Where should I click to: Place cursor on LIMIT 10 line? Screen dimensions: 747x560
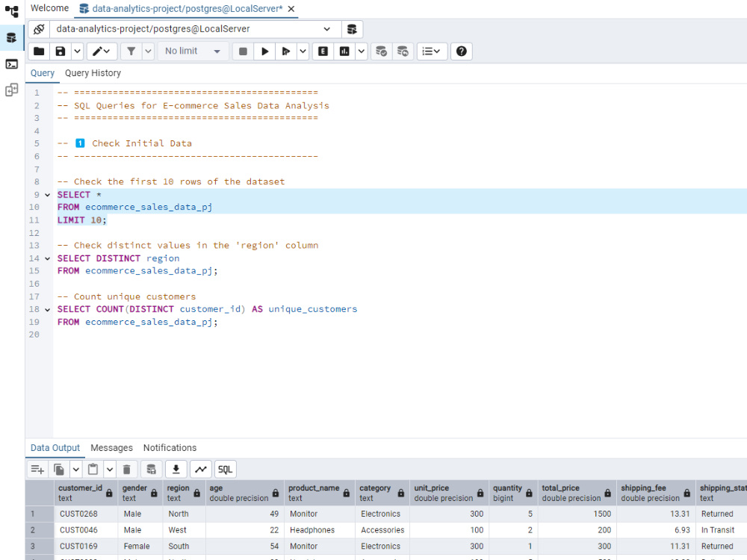pyautogui.click(x=82, y=220)
